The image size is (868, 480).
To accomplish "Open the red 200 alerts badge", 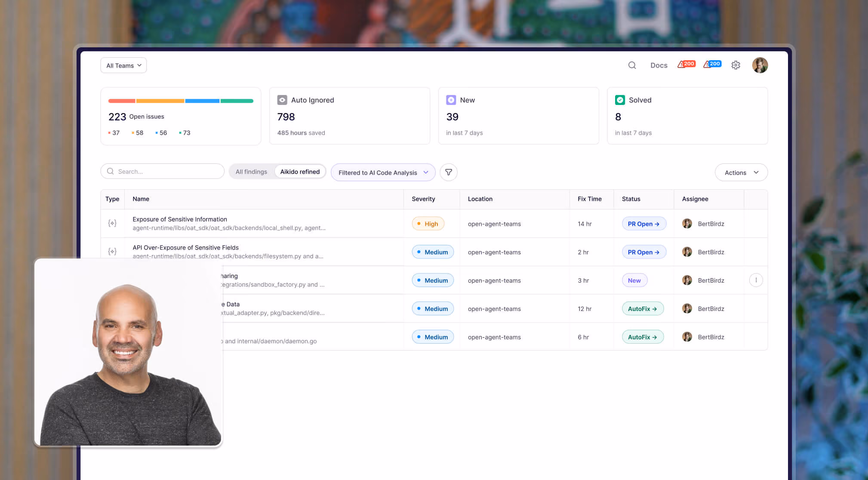I will (x=686, y=64).
